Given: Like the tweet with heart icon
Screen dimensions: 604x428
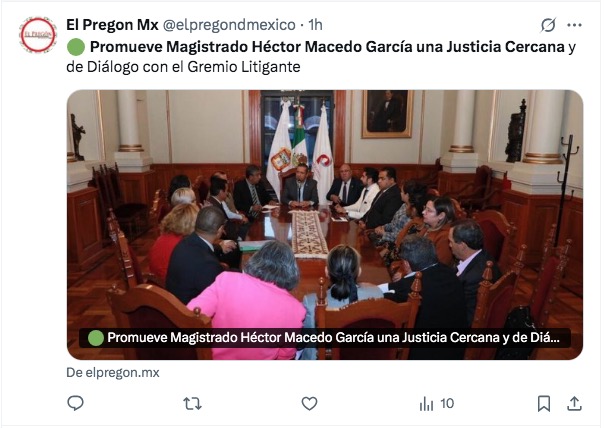Looking at the screenshot, I should [x=309, y=404].
